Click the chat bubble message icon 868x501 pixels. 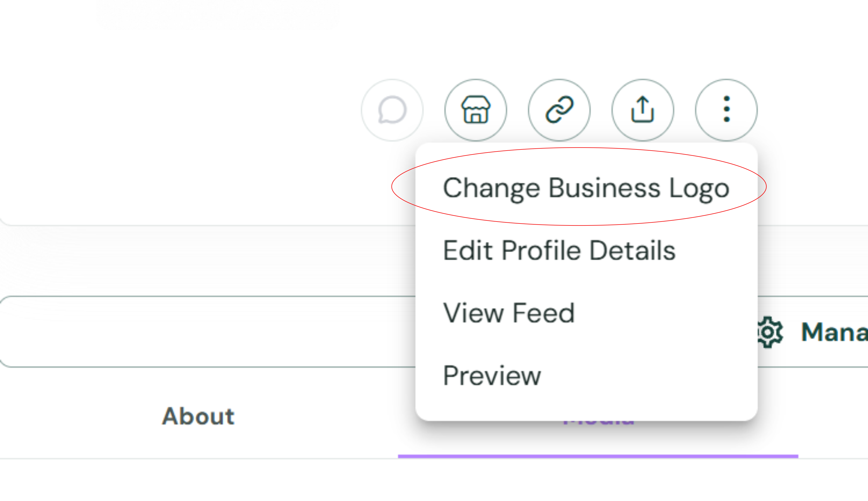tap(392, 110)
